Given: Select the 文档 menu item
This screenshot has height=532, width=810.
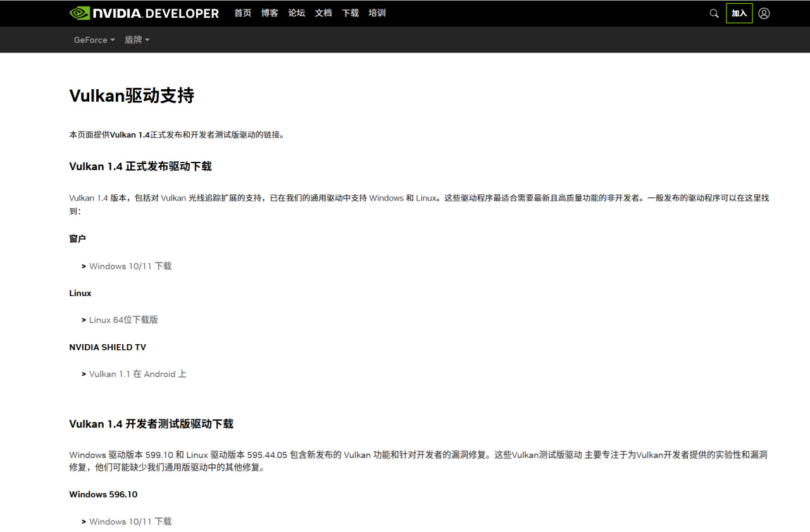Looking at the screenshot, I should click(x=323, y=13).
